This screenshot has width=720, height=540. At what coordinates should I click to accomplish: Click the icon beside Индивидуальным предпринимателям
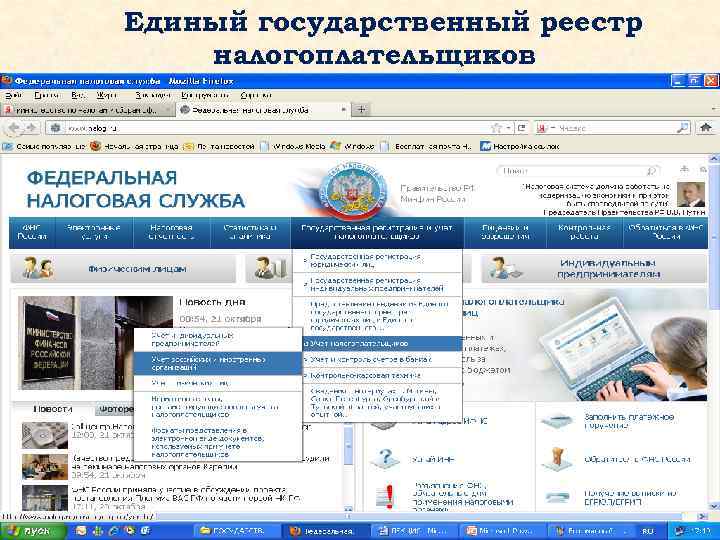click(x=505, y=268)
